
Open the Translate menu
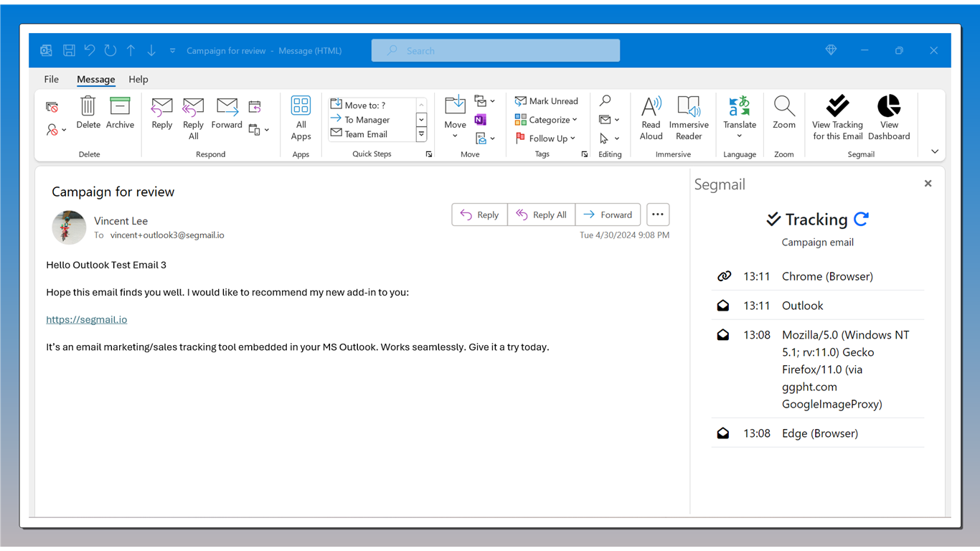(x=740, y=118)
